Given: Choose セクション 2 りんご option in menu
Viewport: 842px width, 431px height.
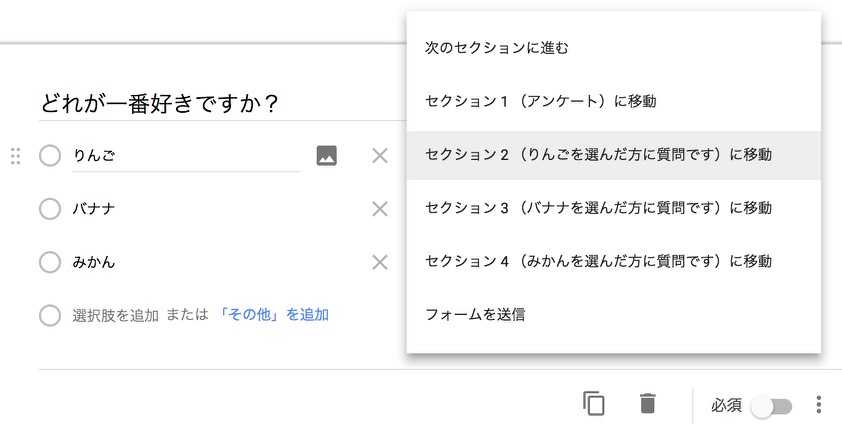Looking at the screenshot, I should [614, 155].
